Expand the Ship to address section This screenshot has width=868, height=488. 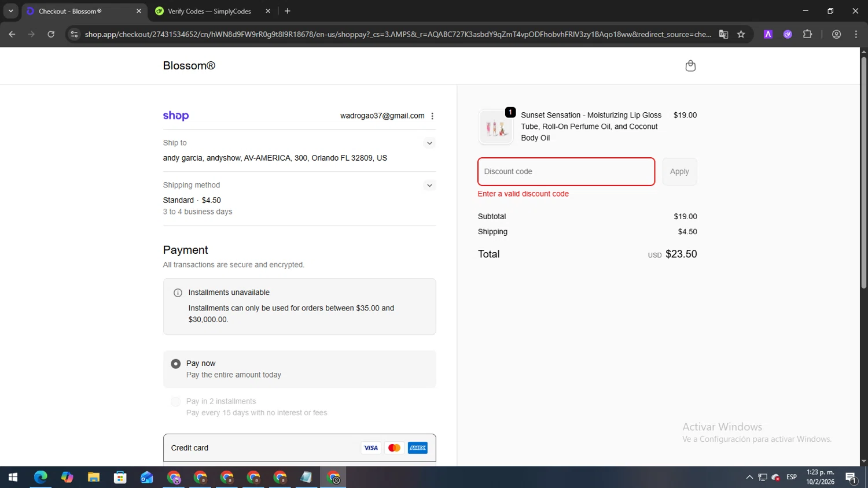pyautogui.click(x=429, y=143)
